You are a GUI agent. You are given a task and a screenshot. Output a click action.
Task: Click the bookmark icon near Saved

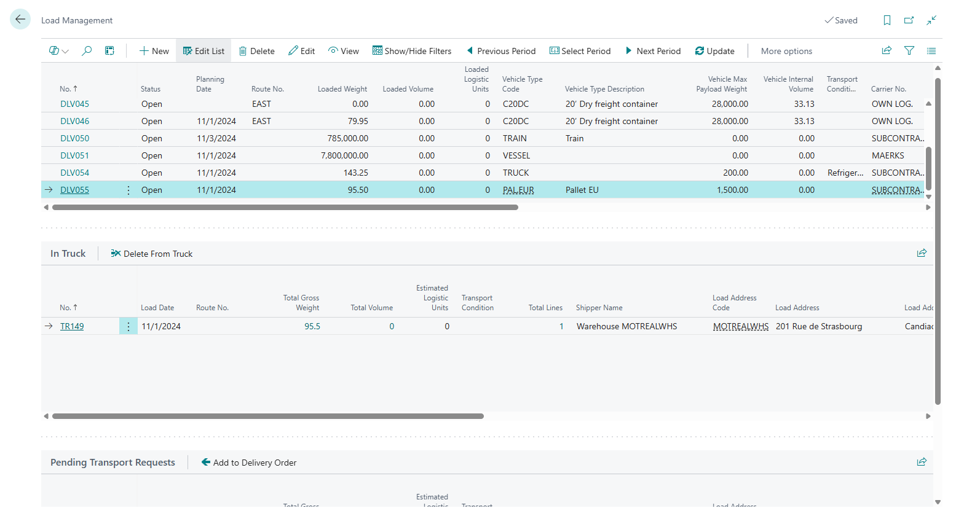pos(887,20)
